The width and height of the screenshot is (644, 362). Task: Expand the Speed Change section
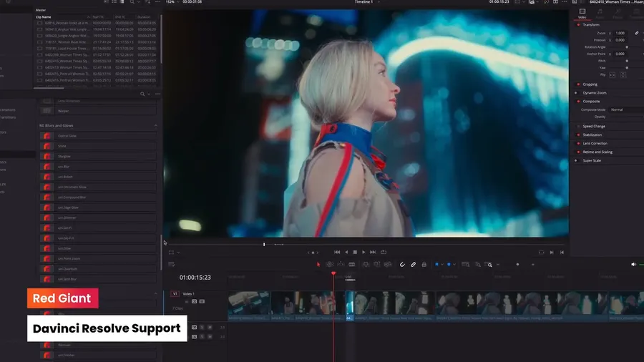593,127
